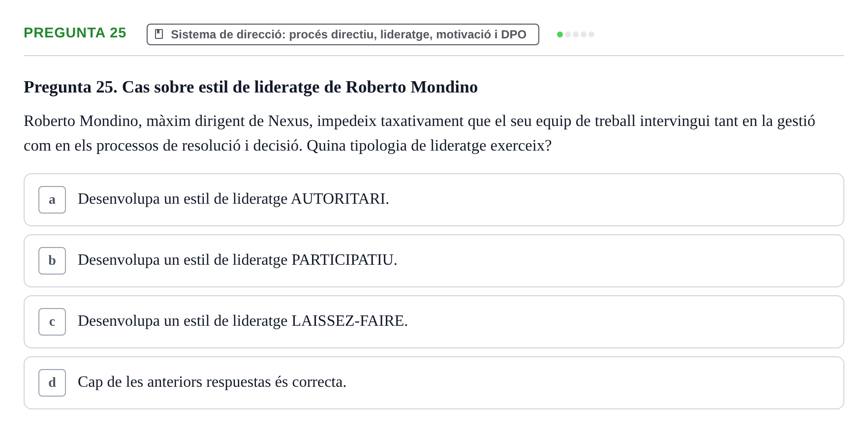This screenshot has height=434, width=868.
Task: Select answer letter box c
Action: click(52, 322)
